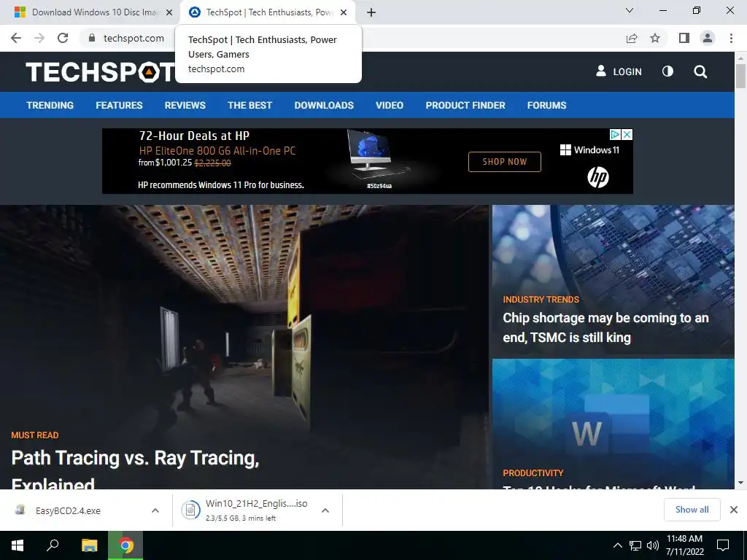Open Chrome's three-dot menu
This screenshot has width=747, height=560.
(731, 38)
